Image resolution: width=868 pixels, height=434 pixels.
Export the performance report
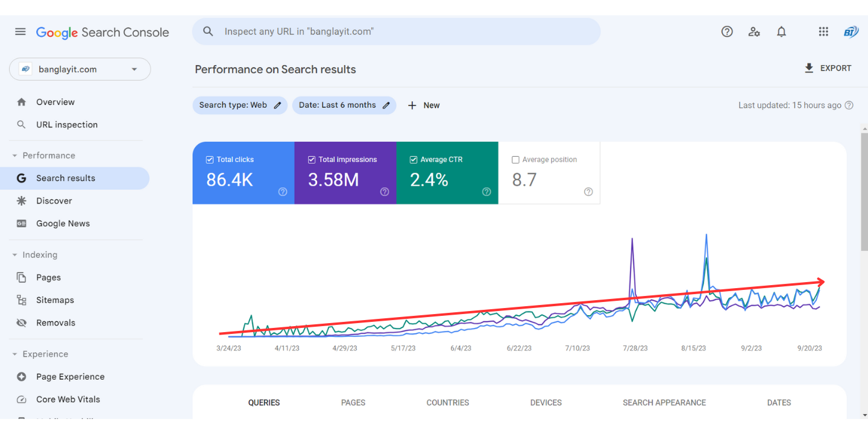(x=828, y=68)
